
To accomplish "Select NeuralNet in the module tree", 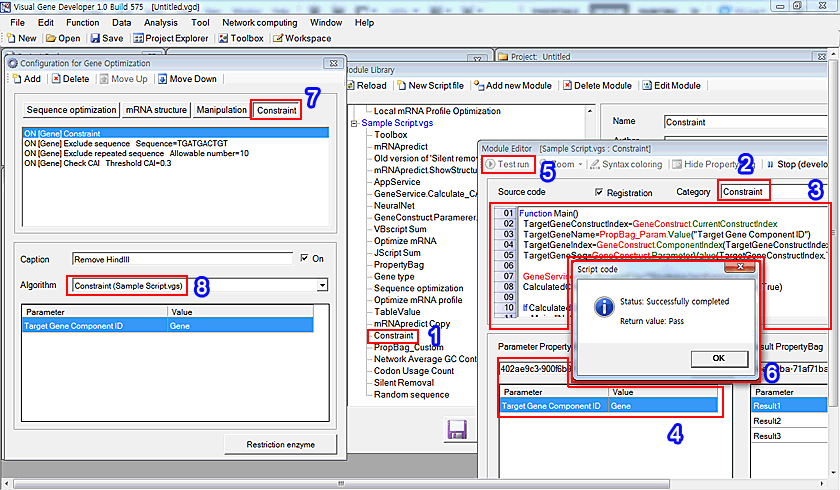I will pos(394,206).
